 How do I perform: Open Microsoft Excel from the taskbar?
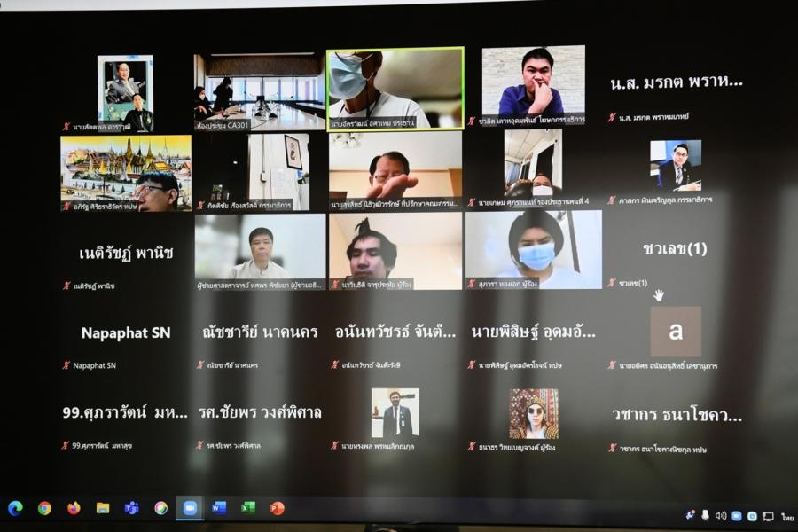point(248,508)
